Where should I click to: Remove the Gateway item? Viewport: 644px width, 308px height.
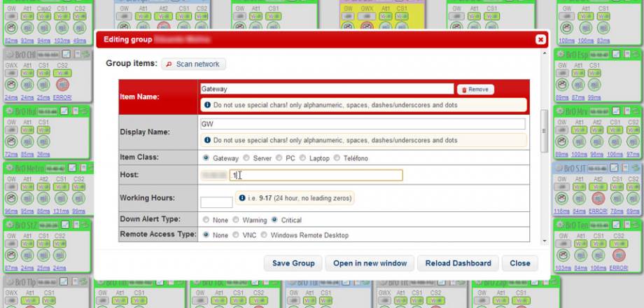click(x=475, y=90)
